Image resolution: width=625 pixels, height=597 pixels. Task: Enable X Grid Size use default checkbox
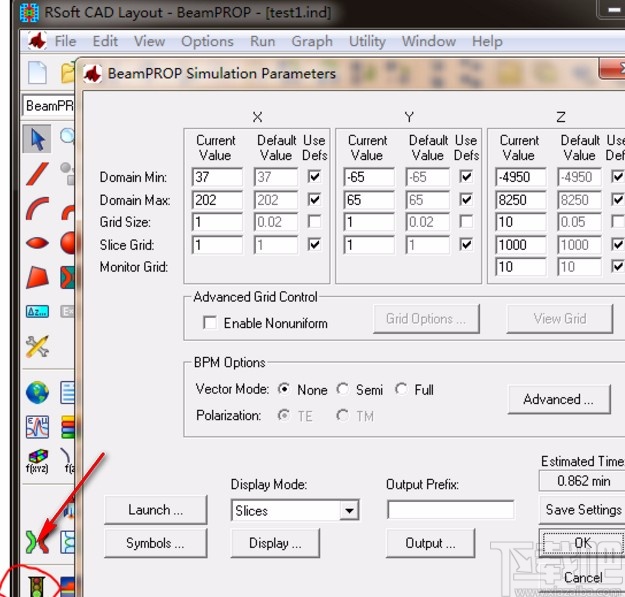coord(314,221)
